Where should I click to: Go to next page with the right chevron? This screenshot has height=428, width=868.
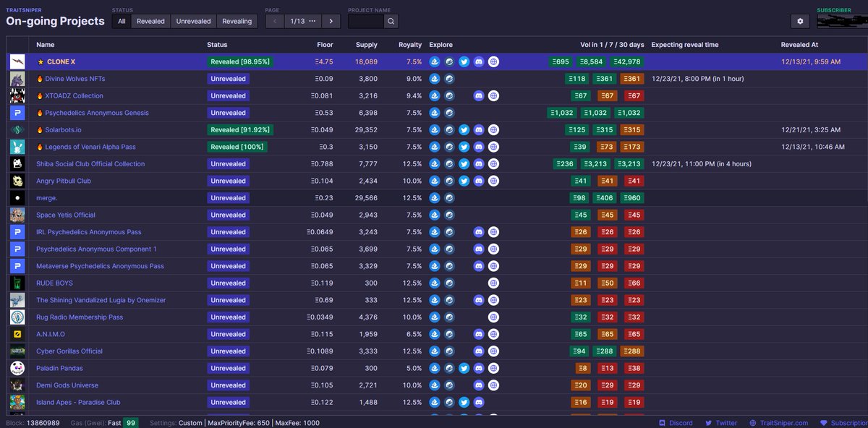click(x=331, y=21)
